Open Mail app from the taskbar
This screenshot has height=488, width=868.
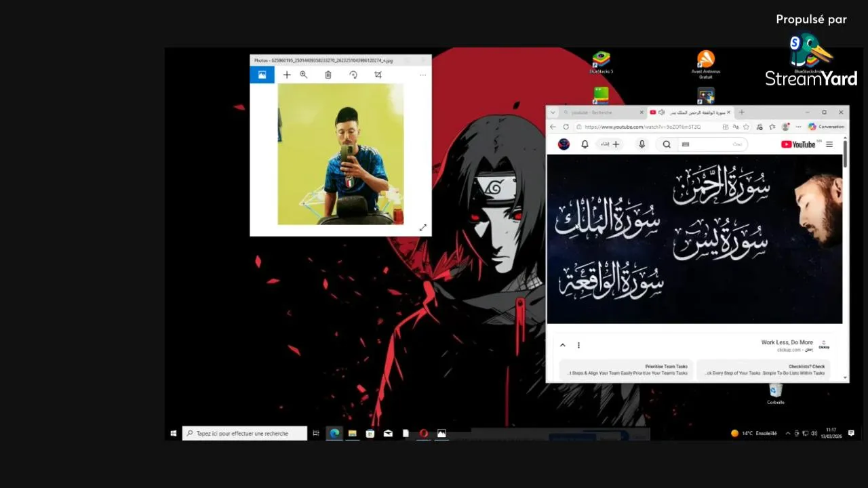point(388,433)
